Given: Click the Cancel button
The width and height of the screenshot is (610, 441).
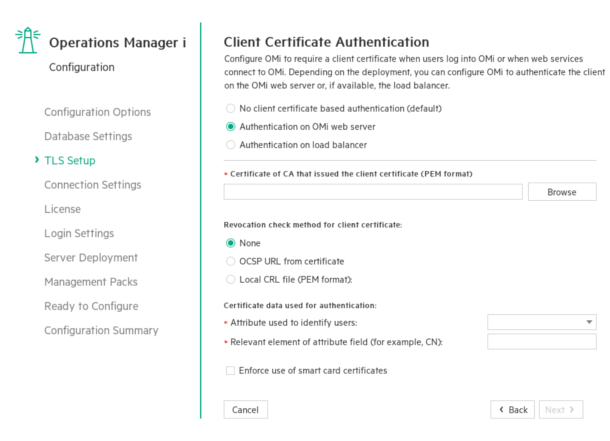Looking at the screenshot, I should pos(245,410).
